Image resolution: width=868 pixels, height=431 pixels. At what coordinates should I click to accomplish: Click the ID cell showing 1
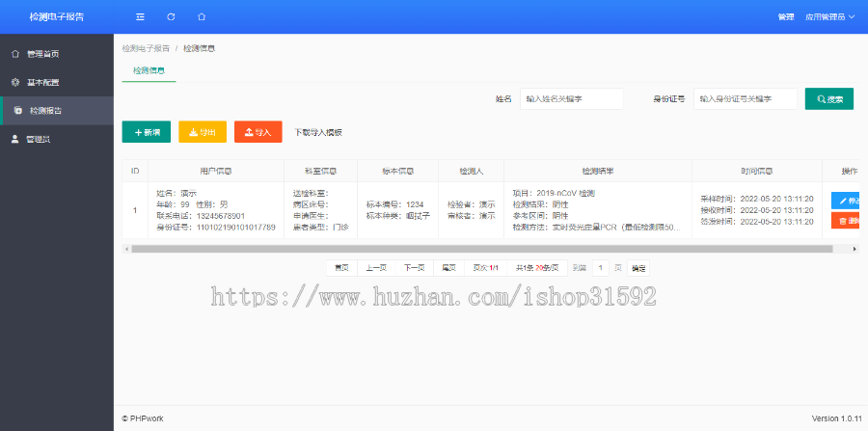coord(135,210)
